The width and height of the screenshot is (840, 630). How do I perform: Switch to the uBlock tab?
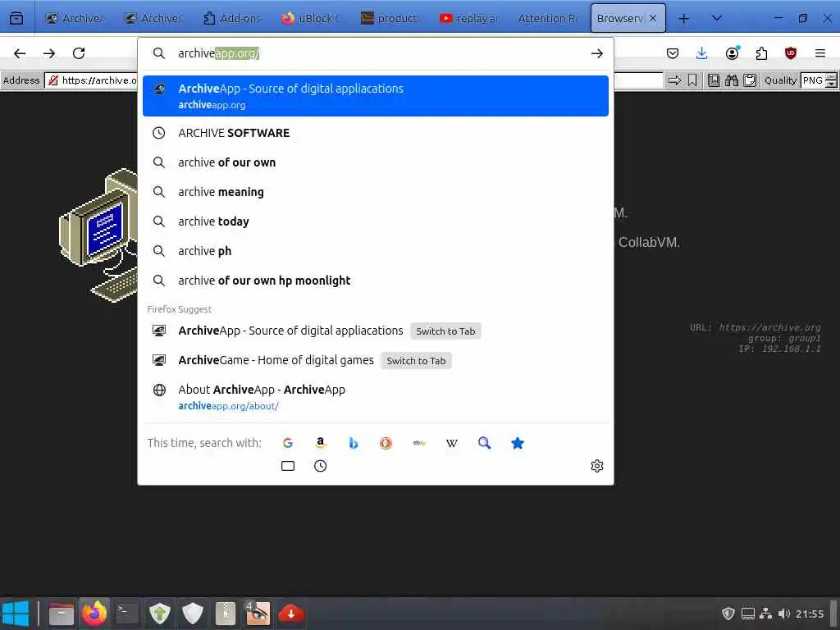pyautogui.click(x=310, y=18)
